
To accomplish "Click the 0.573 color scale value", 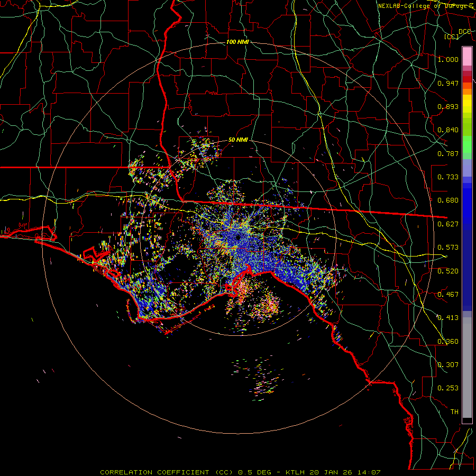I will [x=448, y=248].
